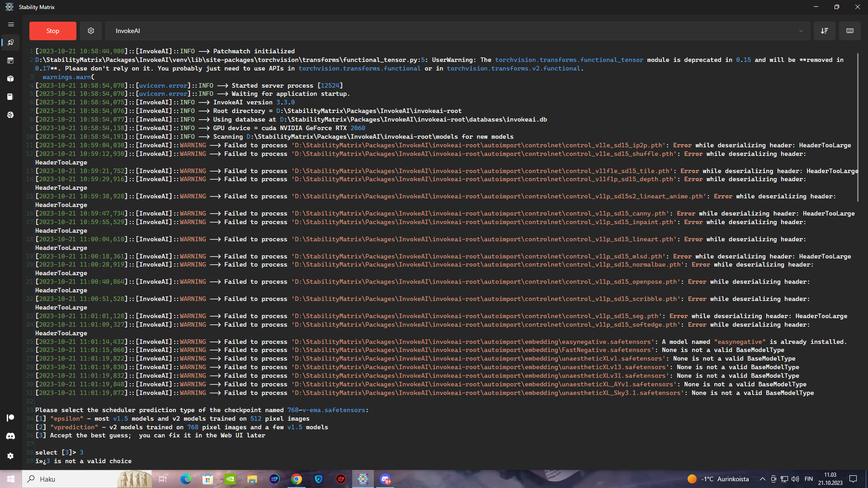Open the Inference tab in the sidebar
Screen dimensions: 868x488
(10, 61)
